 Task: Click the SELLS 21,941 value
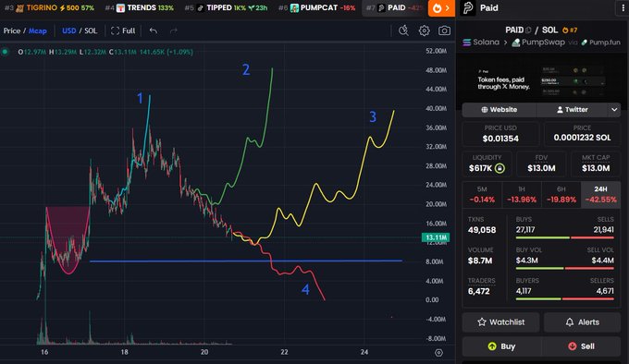[x=604, y=230]
